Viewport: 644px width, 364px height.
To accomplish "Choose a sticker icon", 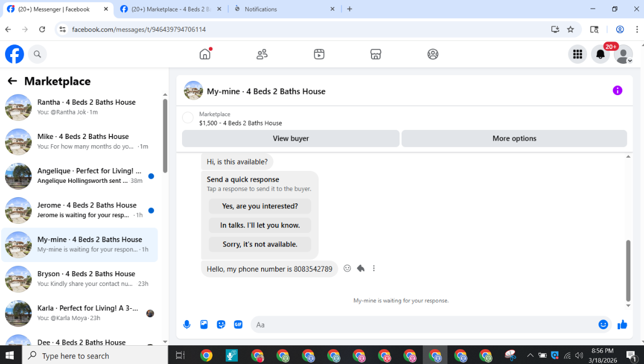I will (221, 325).
